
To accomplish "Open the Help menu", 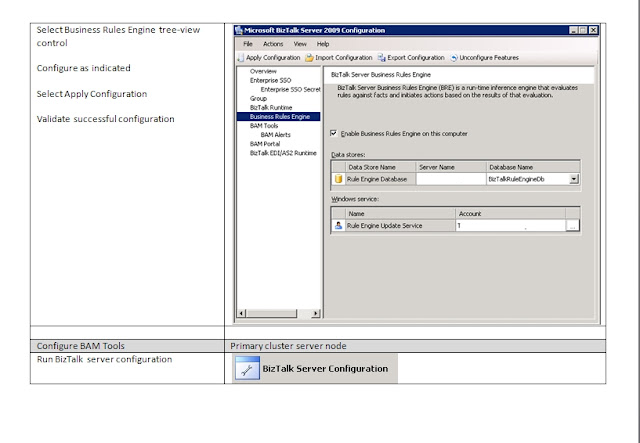I will (x=323, y=44).
